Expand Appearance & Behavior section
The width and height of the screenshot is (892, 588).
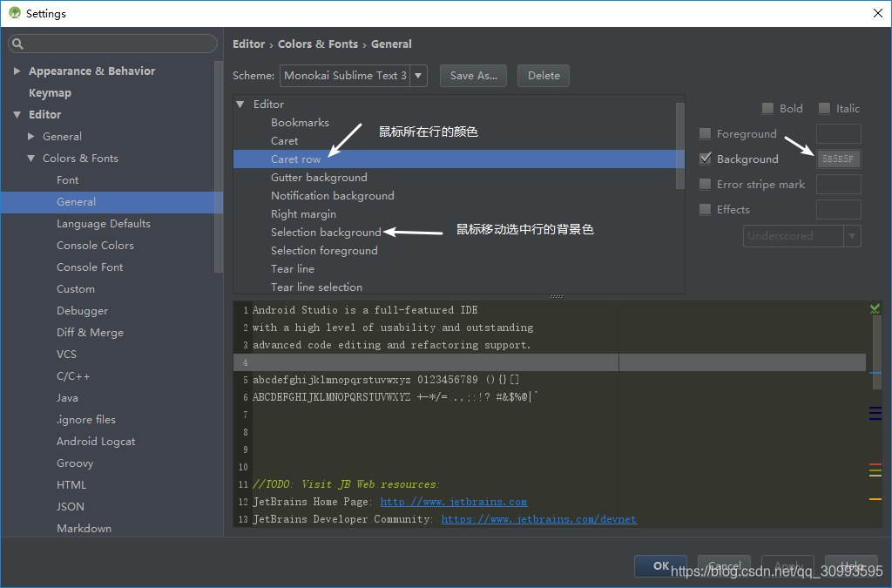(x=17, y=71)
